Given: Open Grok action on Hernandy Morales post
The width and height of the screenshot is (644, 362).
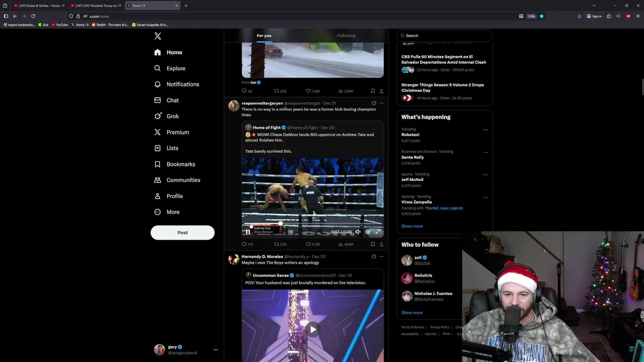Looking at the screenshot, I should [x=374, y=256].
